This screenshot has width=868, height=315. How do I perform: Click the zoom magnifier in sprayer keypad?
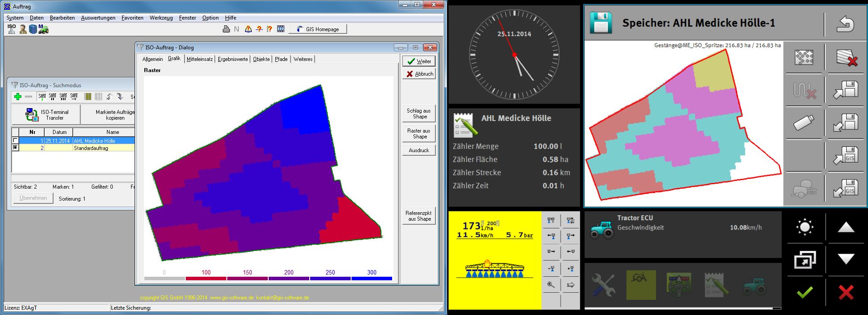[551, 285]
